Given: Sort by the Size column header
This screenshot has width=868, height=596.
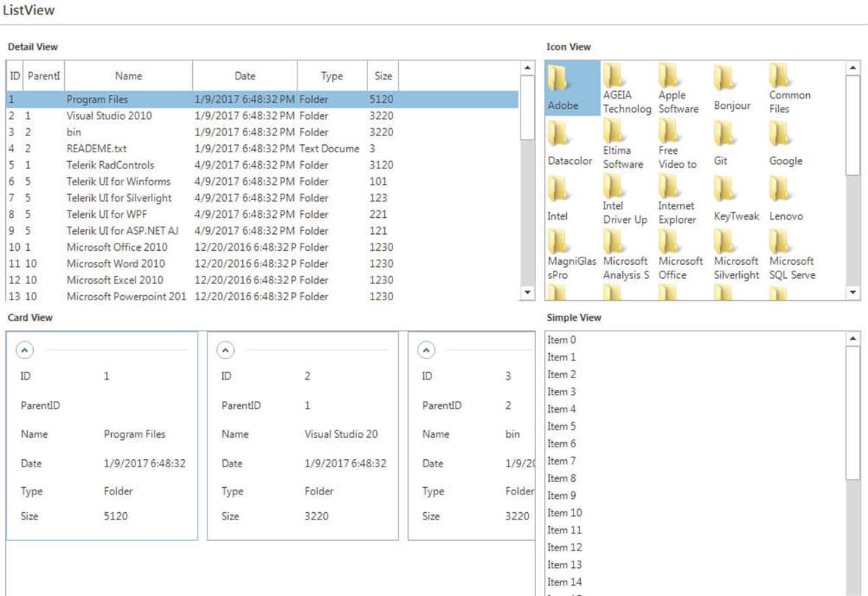Looking at the screenshot, I should pos(383,76).
